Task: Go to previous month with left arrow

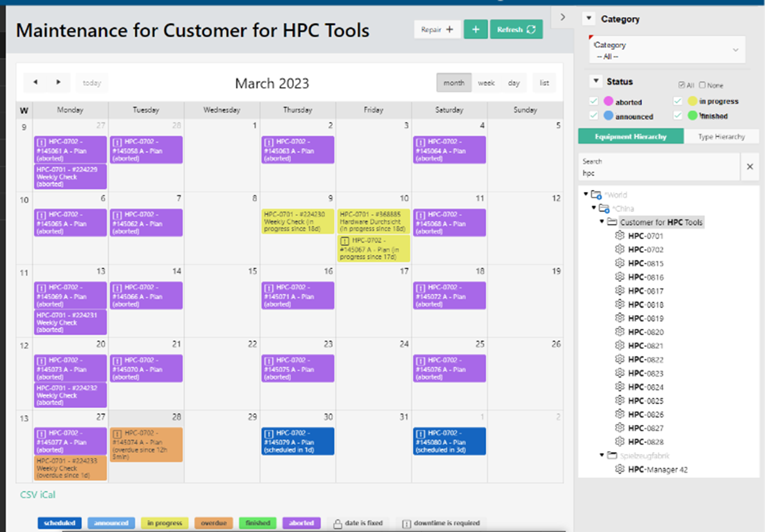Action: click(35, 82)
